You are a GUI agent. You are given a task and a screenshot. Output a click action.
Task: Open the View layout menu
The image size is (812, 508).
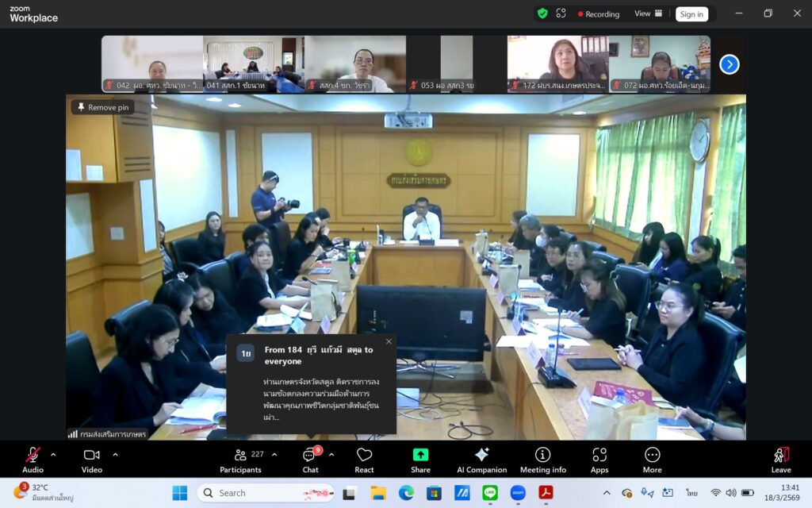click(648, 13)
